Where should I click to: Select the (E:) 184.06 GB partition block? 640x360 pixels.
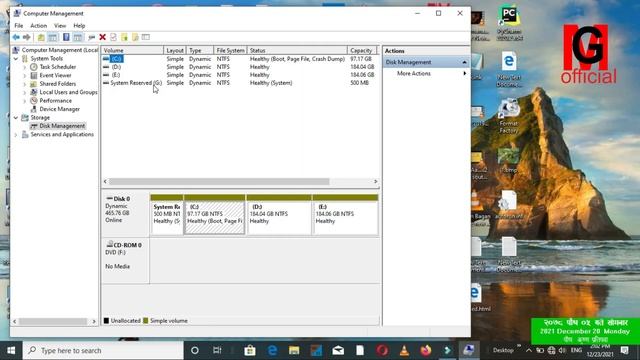pos(345,215)
